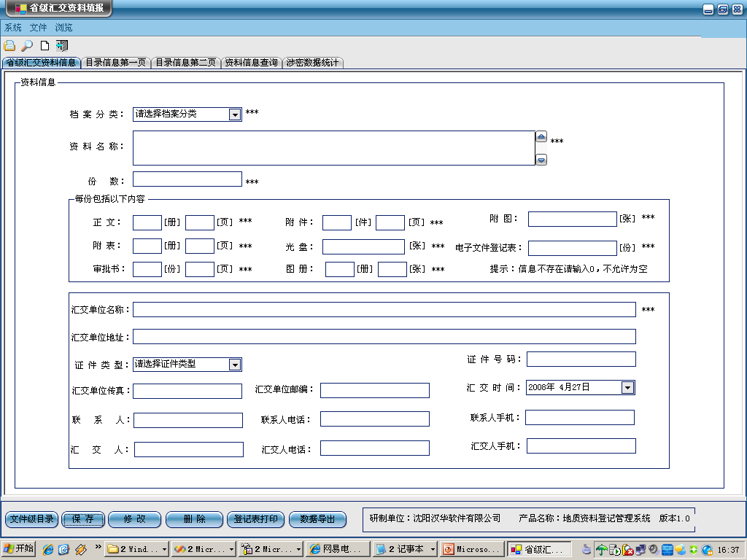Expand the 证件类型 dropdown

pyautogui.click(x=234, y=365)
